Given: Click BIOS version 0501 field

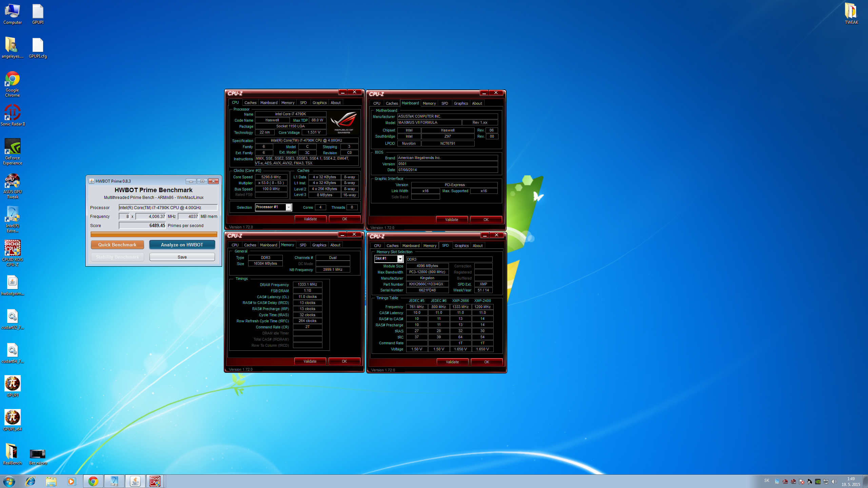Looking at the screenshot, I should click(447, 164).
